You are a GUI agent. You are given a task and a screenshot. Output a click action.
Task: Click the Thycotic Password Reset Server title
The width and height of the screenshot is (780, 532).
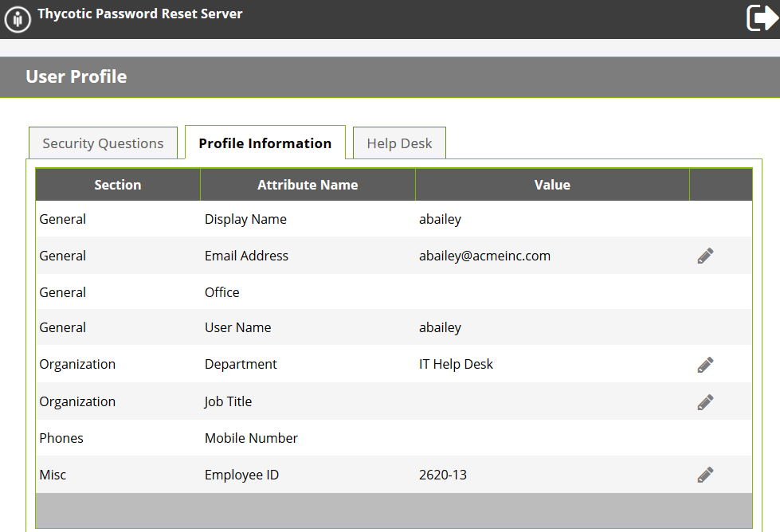click(140, 14)
